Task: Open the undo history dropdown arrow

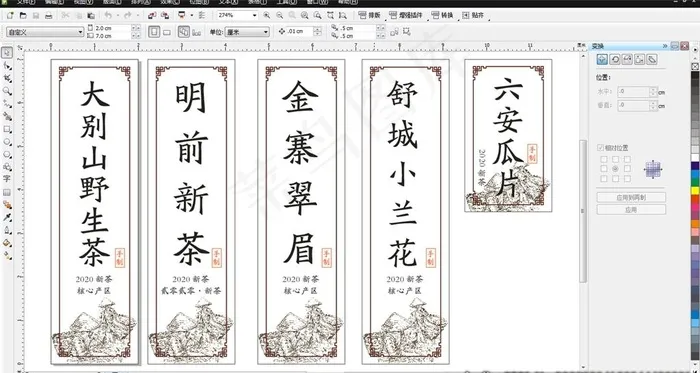Action: point(117,15)
